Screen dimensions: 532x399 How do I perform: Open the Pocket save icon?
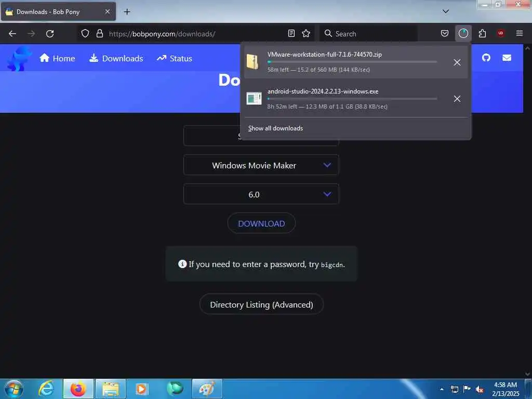point(445,33)
